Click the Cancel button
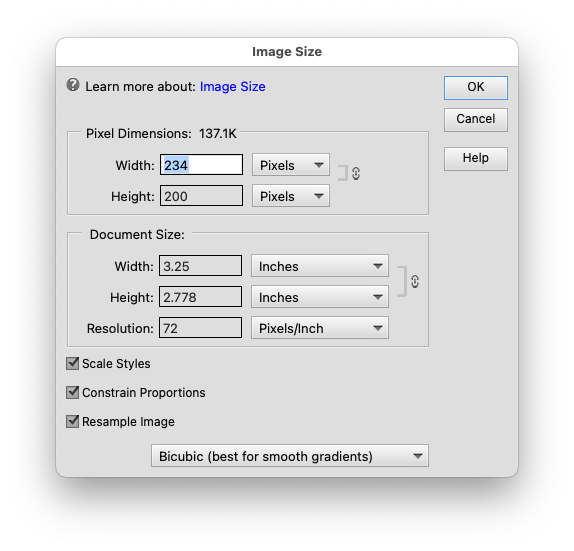574x551 pixels. tap(476, 119)
